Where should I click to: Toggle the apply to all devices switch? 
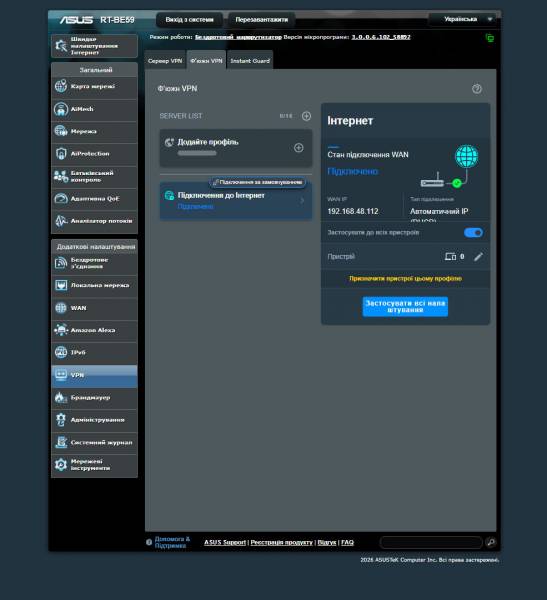coord(473,233)
